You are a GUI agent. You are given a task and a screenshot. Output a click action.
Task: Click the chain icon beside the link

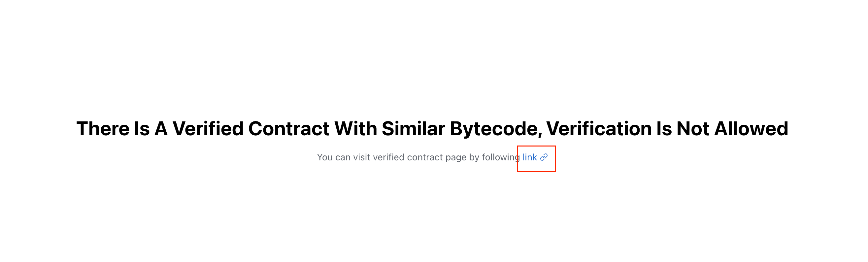[544, 157]
